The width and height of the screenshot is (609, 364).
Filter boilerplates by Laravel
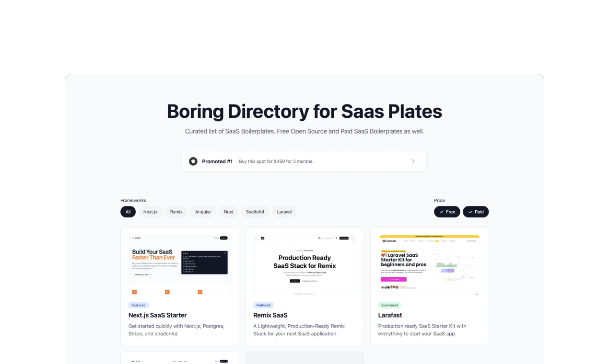coord(284,212)
